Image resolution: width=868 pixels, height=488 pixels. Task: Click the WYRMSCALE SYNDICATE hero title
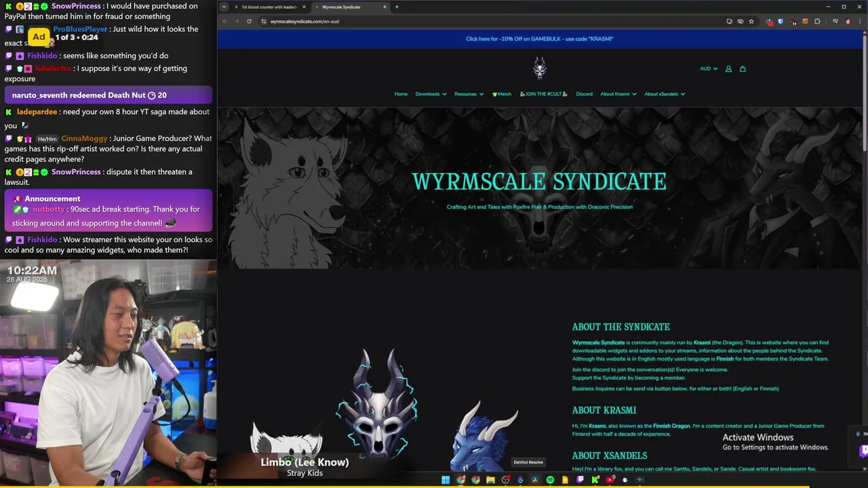(539, 182)
